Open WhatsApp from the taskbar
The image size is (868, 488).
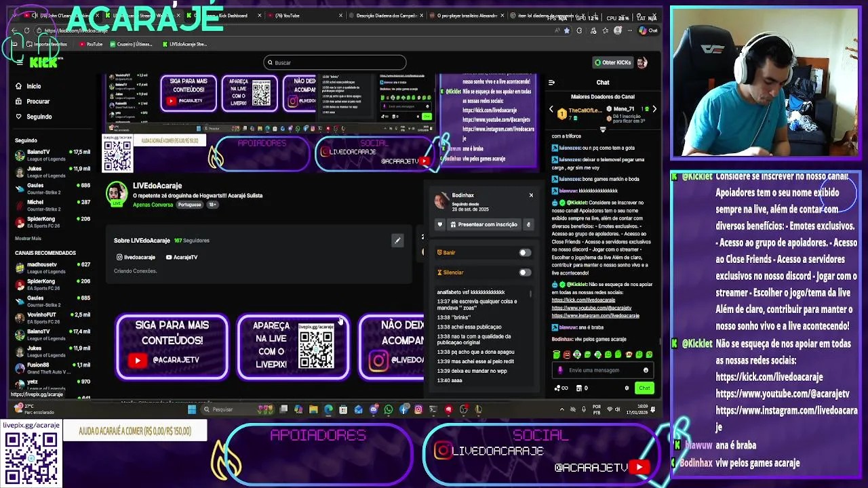point(389,409)
